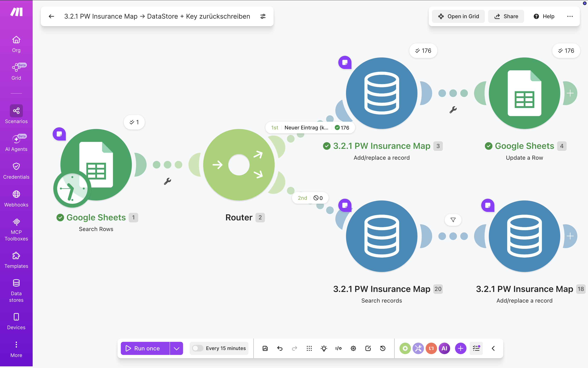Click the wrench between Google Sheets and Router
588x368 pixels.
pos(167,181)
